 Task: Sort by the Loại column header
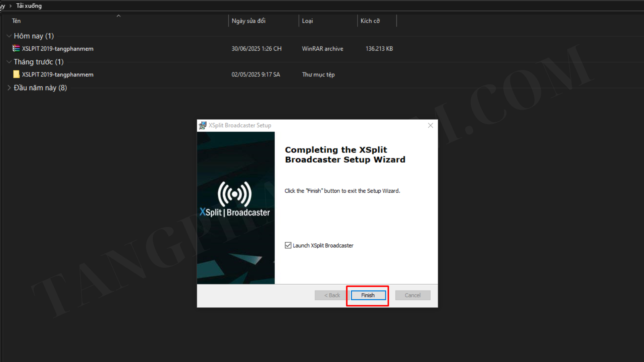tap(307, 21)
